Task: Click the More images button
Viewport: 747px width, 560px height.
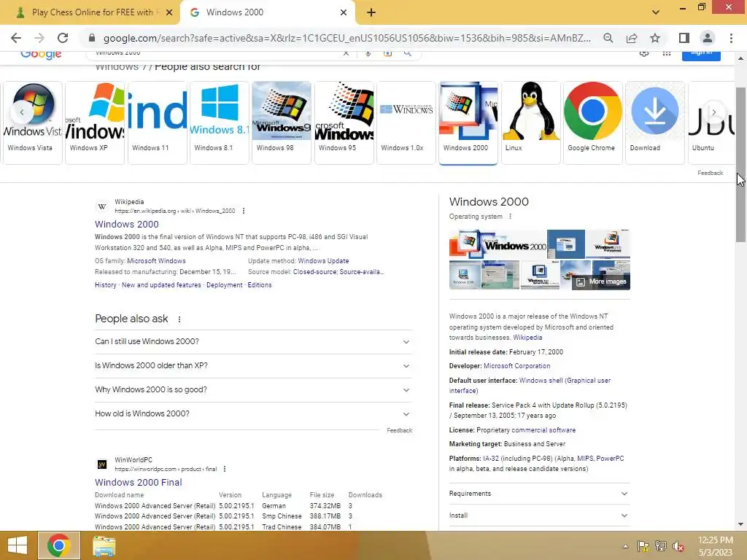Action: (601, 282)
